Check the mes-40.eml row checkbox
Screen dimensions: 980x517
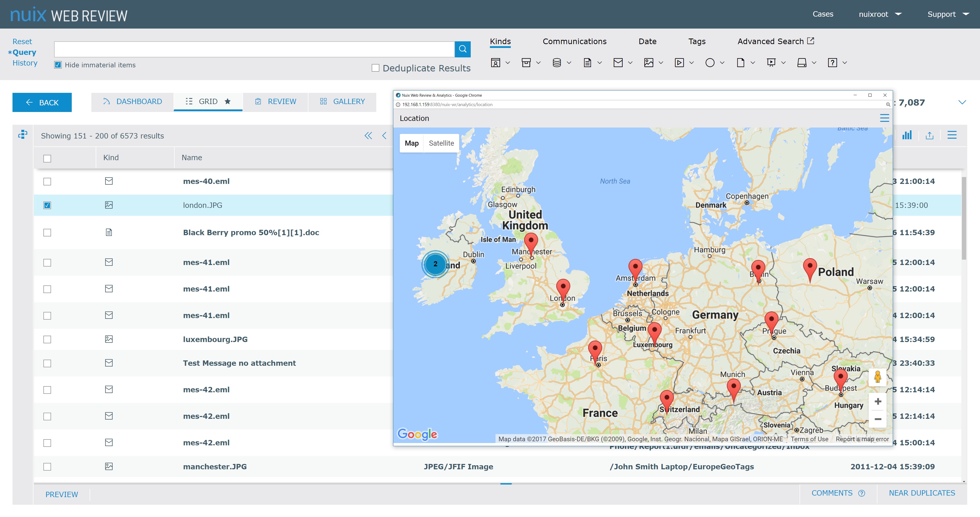(47, 182)
